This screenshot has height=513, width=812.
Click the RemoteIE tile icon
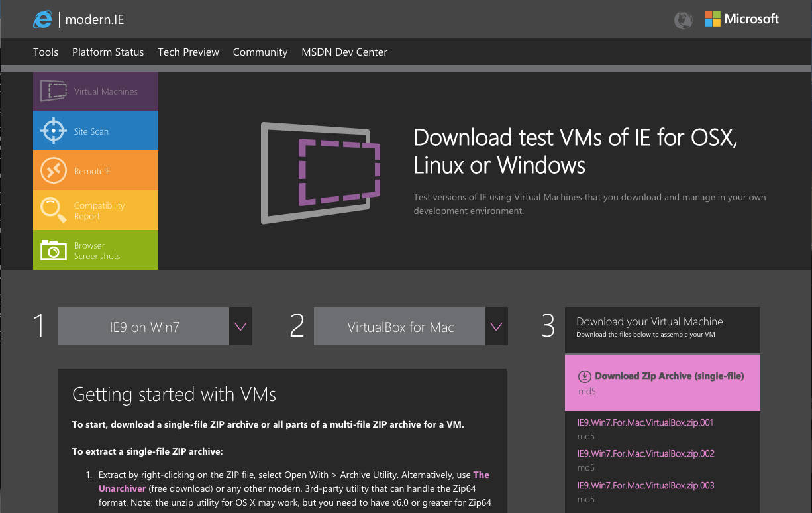(54, 170)
